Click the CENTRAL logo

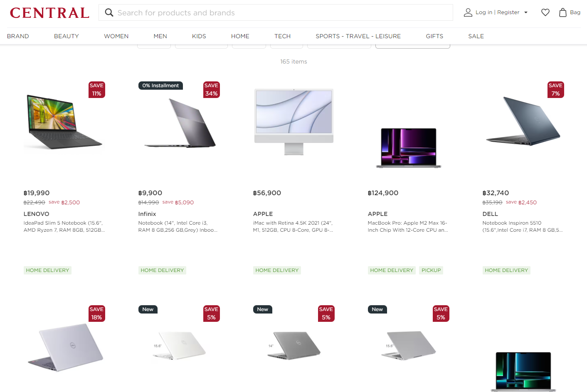tap(49, 13)
